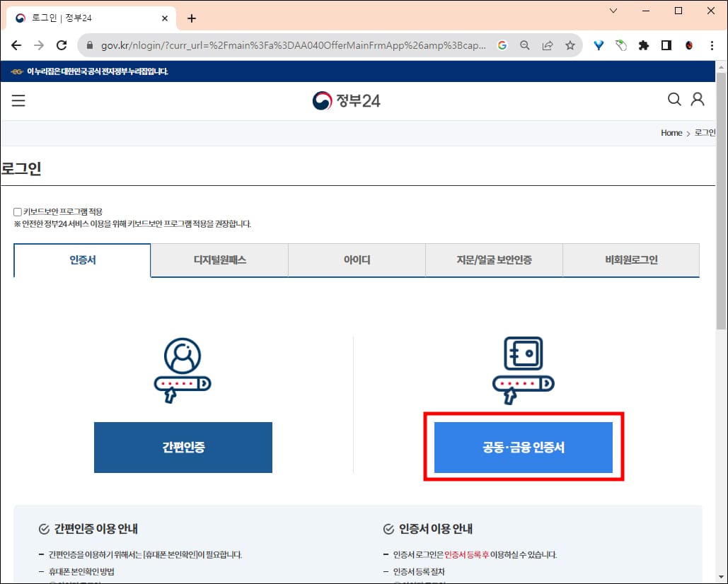Click the 공동·금융 인증서 button

coord(523,447)
